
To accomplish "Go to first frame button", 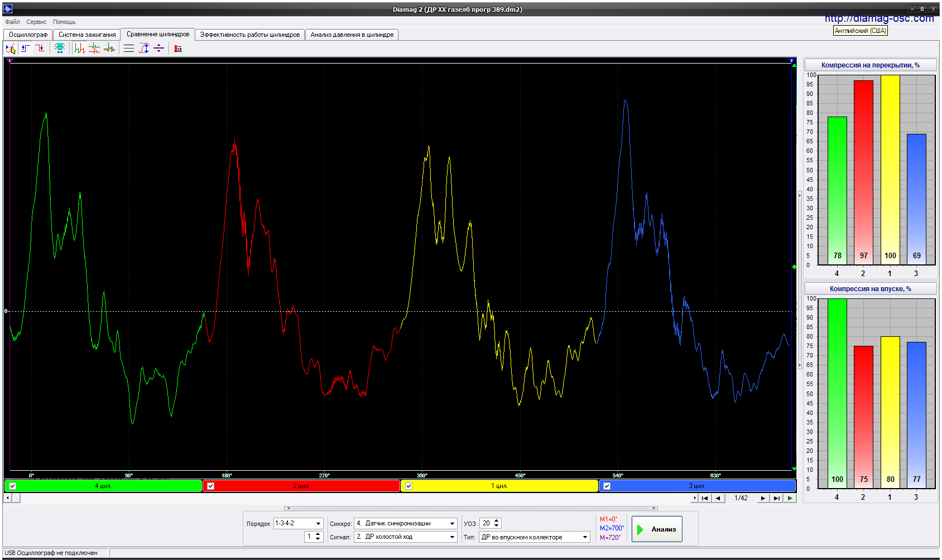I will click(705, 498).
